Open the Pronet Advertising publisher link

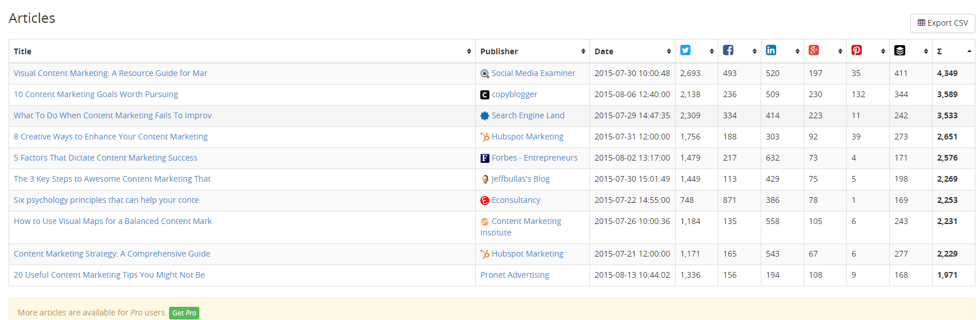(515, 275)
